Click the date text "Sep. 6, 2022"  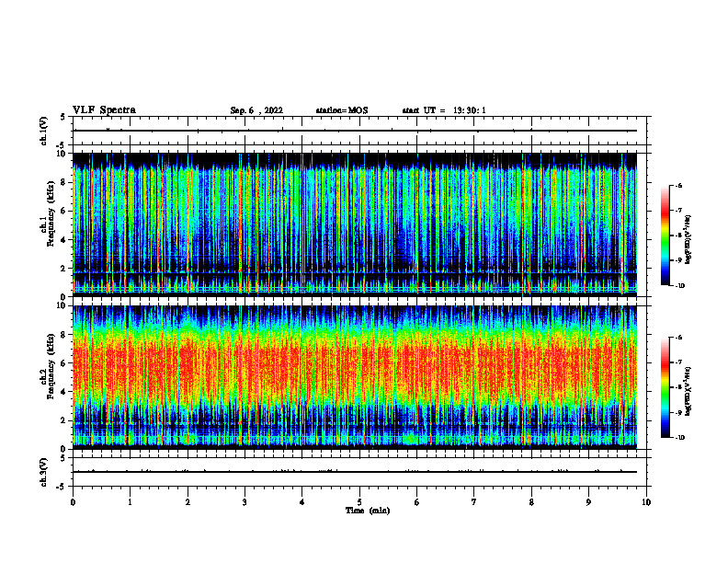[x=256, y=110]
